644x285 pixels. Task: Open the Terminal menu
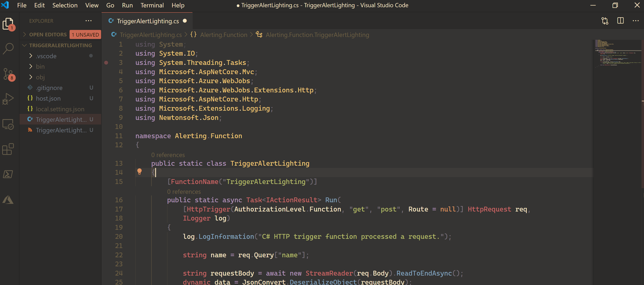coord(152,5)
